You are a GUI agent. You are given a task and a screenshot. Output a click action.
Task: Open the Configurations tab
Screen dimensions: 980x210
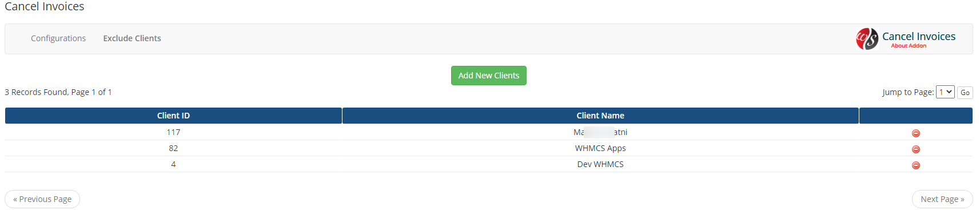tap(58, 38)
